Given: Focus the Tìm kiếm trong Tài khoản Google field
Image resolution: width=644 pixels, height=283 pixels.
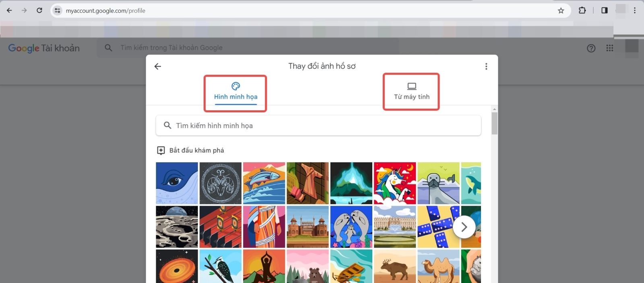Looking at the screenshot, I should 248,48.
